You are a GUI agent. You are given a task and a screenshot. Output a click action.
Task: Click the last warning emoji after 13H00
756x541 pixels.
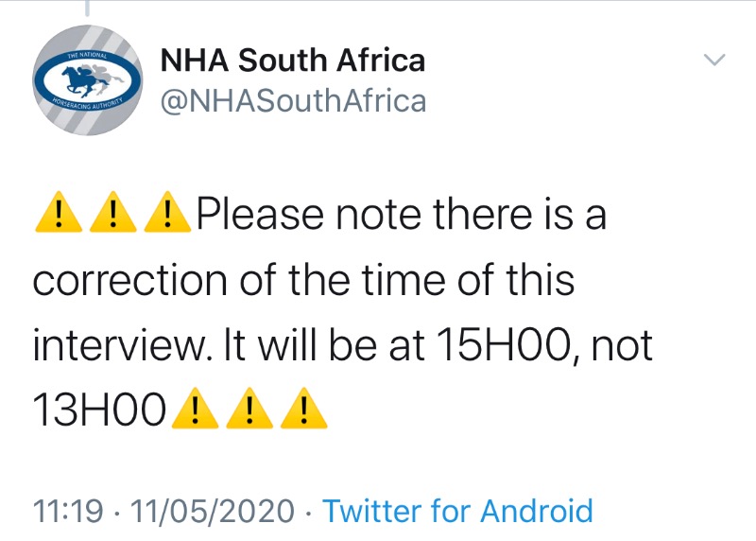coord(303,408)
